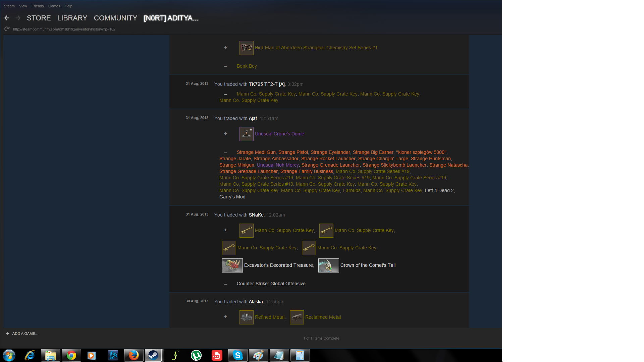Image resolution: width=644 pixels, height=362 pixels.
Task: Go to the STORE tab
Action: click(39, 18)
